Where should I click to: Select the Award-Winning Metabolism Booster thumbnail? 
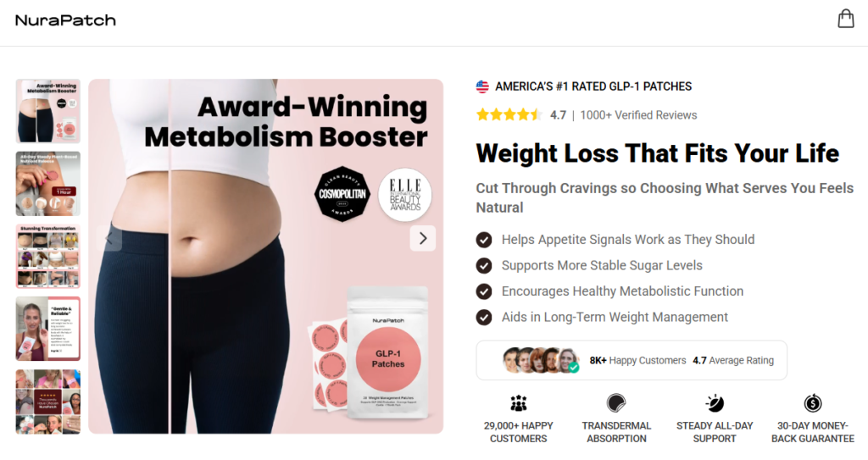click(x=48, y=111)
